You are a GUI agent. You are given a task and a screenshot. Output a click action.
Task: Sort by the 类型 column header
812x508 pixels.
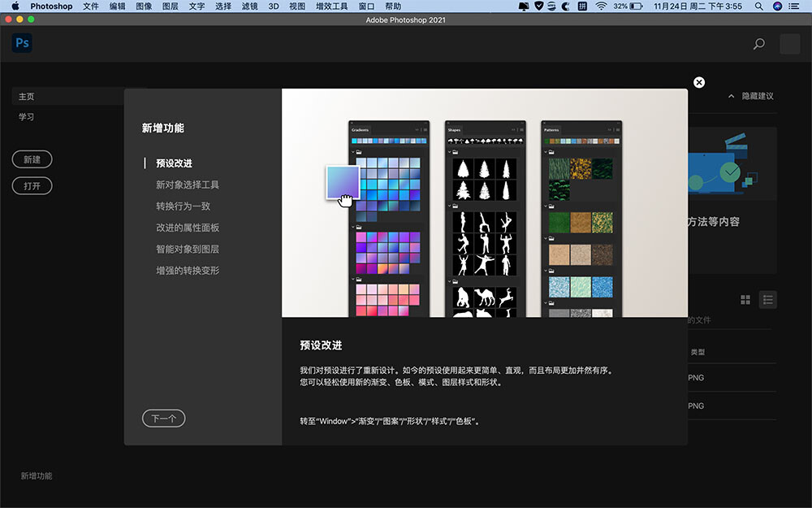click(x=698, y=352)
